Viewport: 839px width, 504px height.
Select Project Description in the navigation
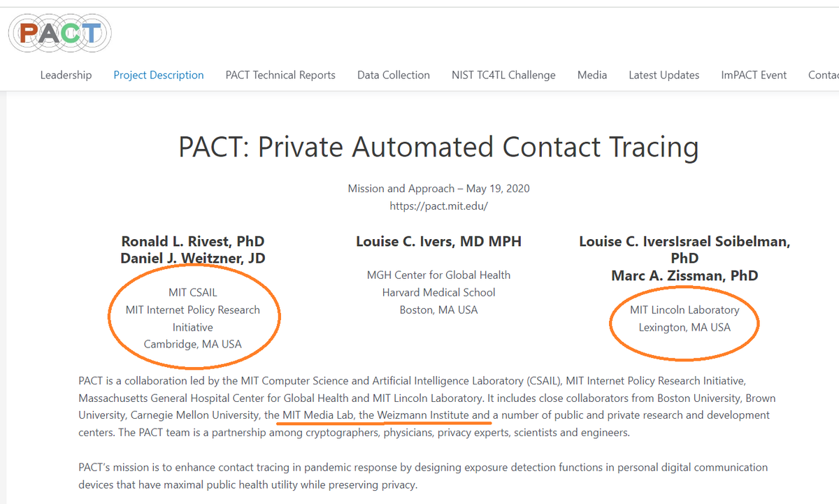point(159,75)
